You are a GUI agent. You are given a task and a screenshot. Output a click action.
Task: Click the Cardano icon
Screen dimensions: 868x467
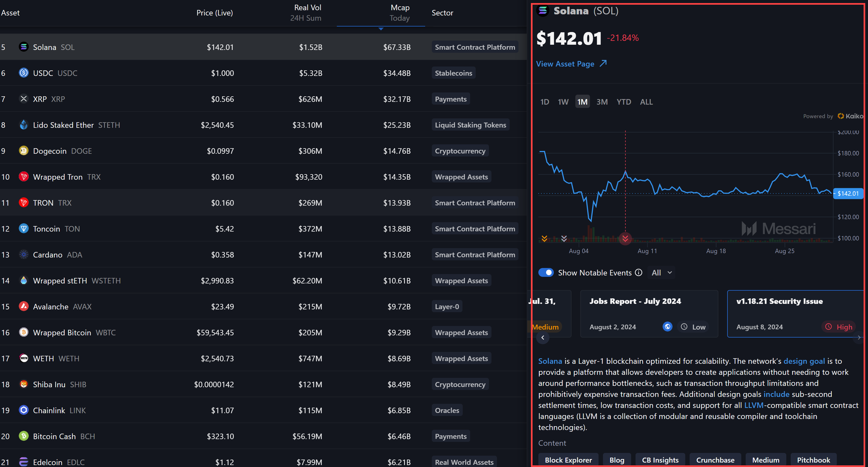23,254
